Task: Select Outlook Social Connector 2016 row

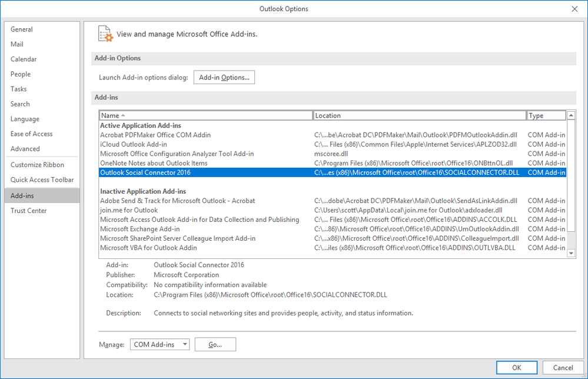Action: (x=333, y=172)
